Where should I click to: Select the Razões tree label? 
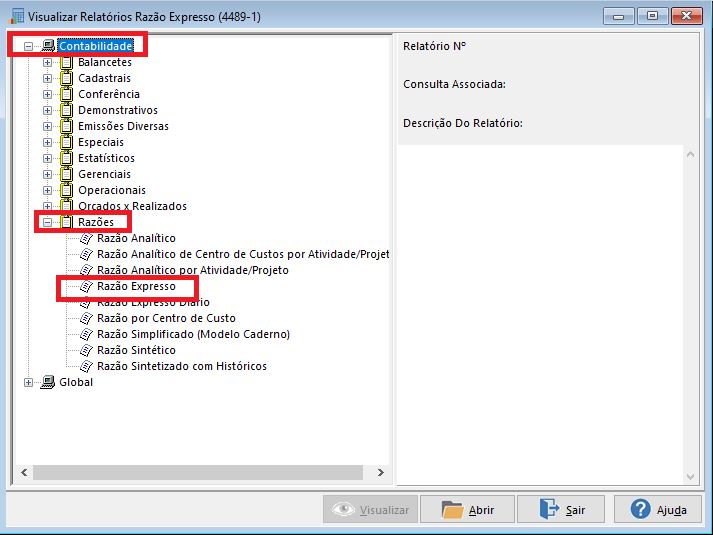96,222
